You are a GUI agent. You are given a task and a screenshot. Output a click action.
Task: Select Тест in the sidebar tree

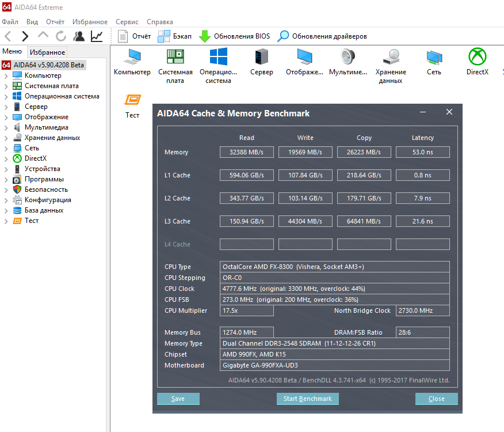click(x=32, y=221)
